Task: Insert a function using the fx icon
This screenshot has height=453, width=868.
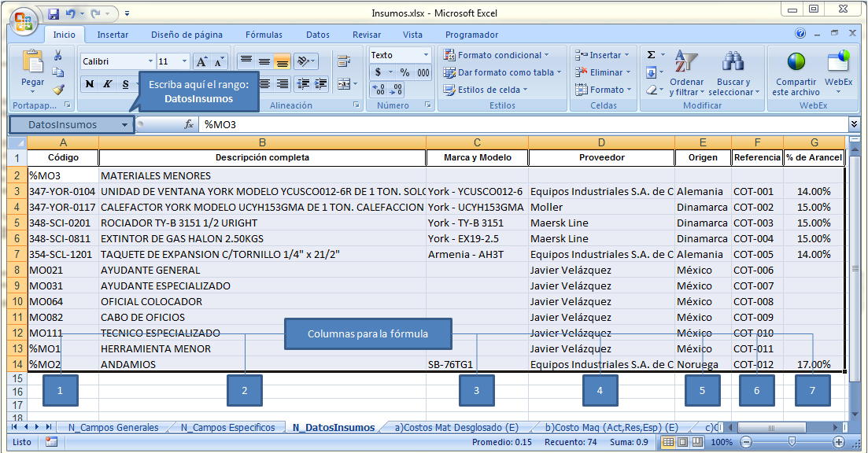Action: click(x=189, y=124)
